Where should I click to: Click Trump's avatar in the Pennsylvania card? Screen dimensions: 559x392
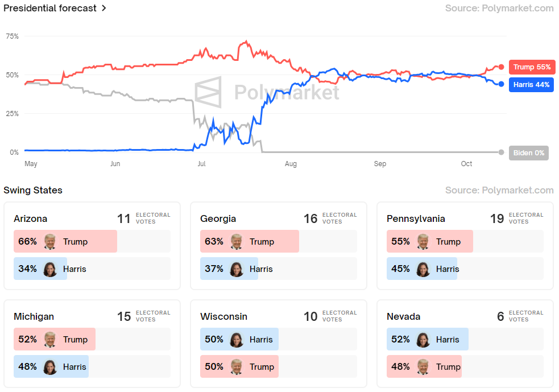[423, 242]
